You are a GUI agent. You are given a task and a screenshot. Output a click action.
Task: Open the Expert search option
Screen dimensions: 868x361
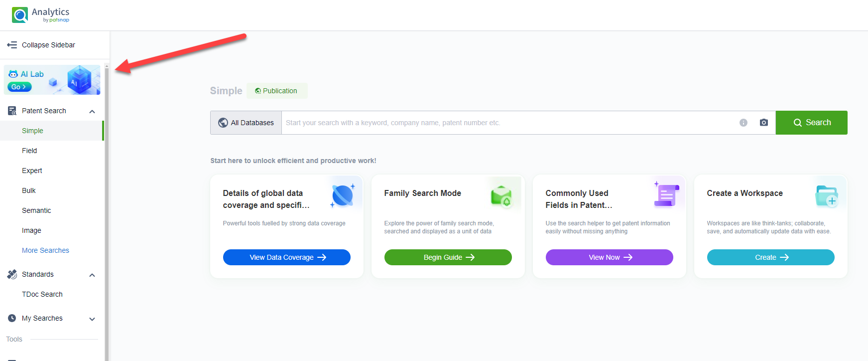32,171
